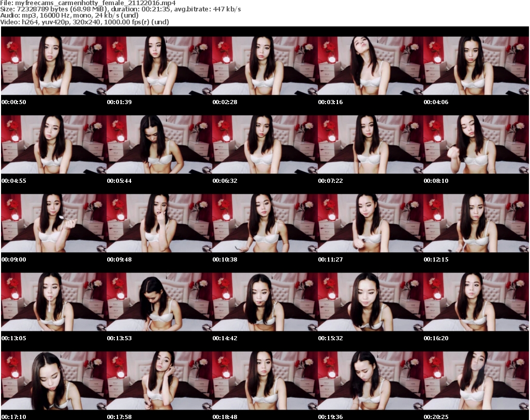Select the thumbnail at 00:17:10
The width and height of the screenshot is (530, 420).
54,381
